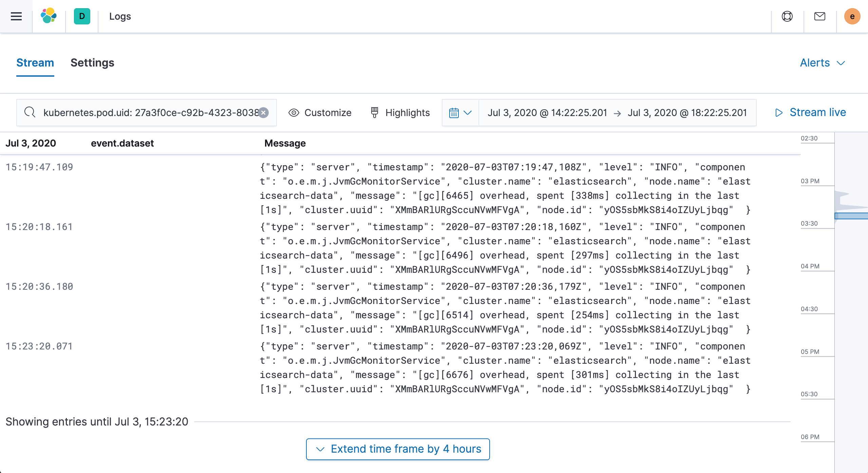This screenshot has width=868, height=473.
Task: Click message containing gc 6676 overhead
Action: [x=505, y=367]
